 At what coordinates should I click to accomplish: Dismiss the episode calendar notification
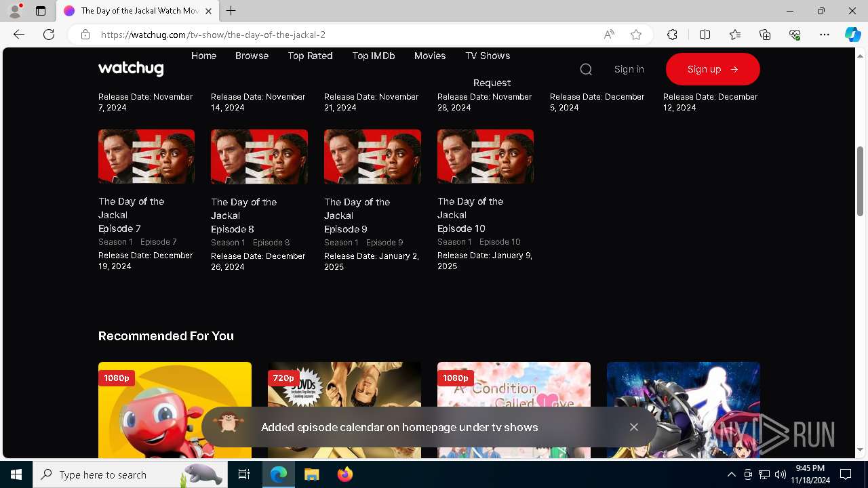tap(634, 427)
